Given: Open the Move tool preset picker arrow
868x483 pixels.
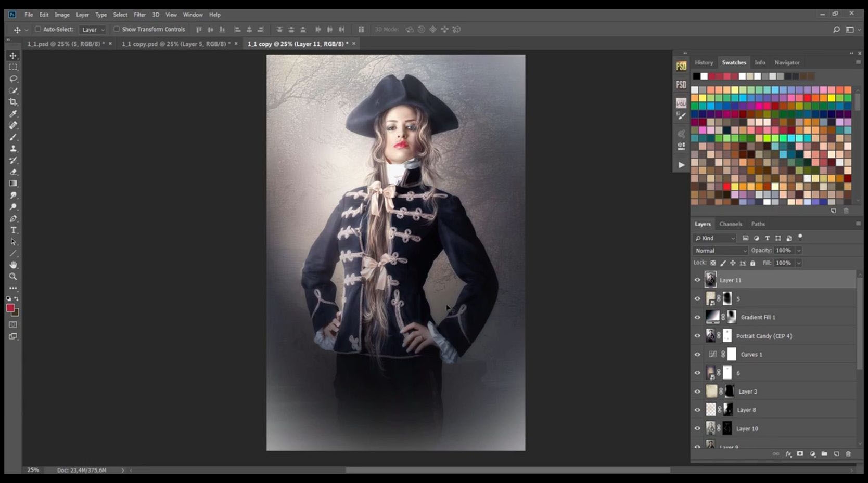Looking at the screenshot, I should pos(26,30).
